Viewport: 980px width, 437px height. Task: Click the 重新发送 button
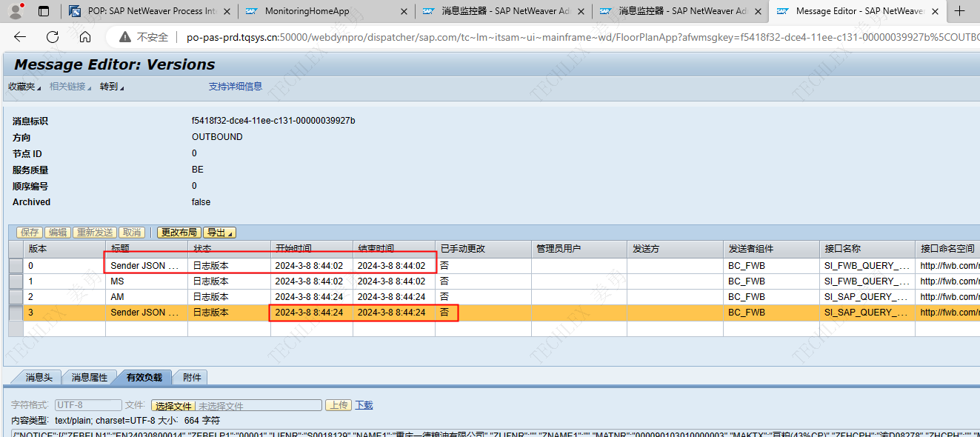point(95,233)
